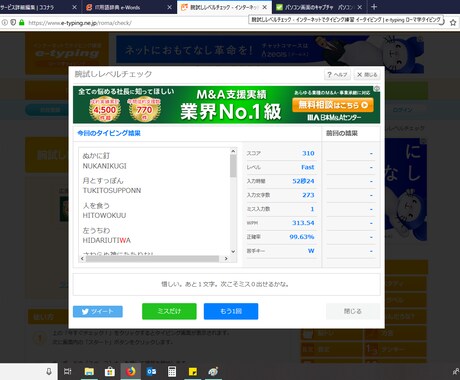Open Calculator from the taskbar
This screenshot has width=460, height=380.
tap(172, 371)
